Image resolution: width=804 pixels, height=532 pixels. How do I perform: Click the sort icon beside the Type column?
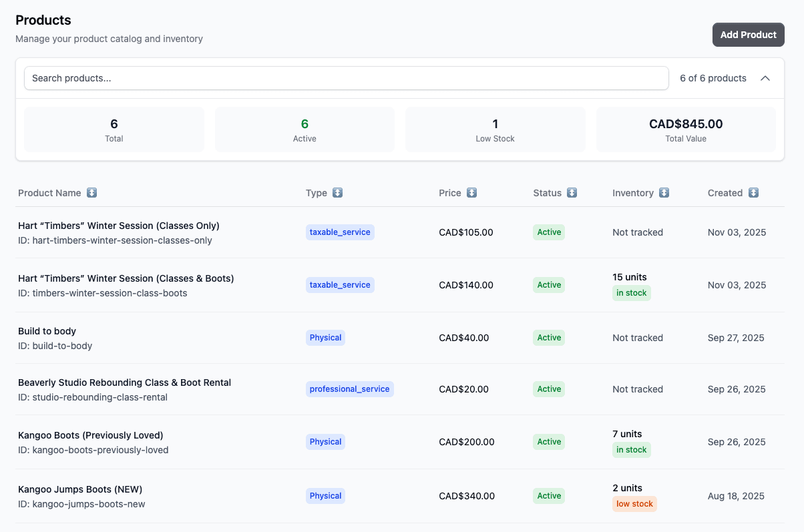pos(337,192)
